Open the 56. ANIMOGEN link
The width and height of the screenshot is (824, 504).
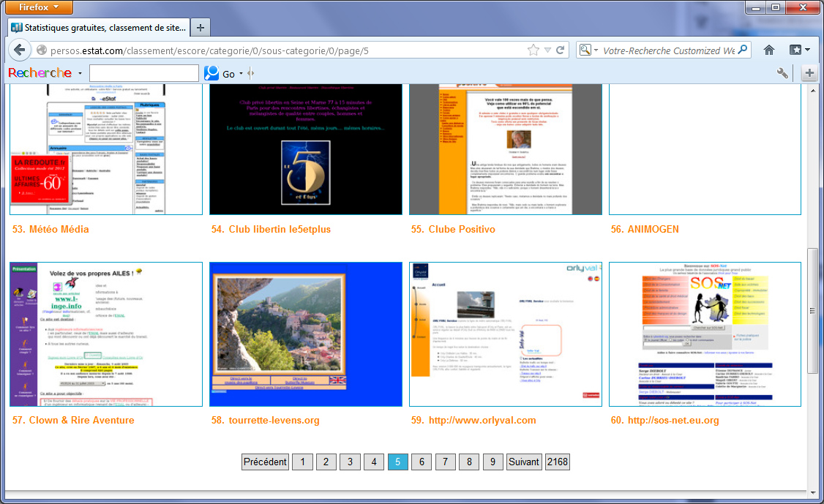[645, 229]
